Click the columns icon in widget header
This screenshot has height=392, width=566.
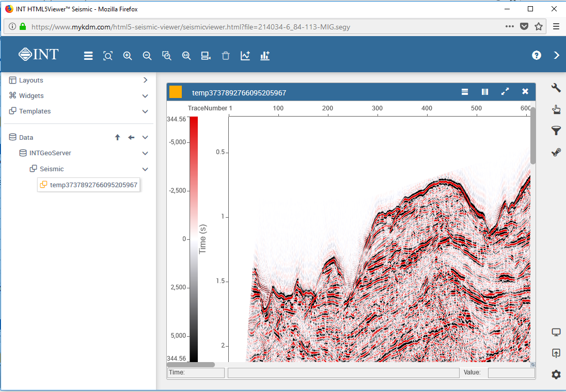point(485,92)
